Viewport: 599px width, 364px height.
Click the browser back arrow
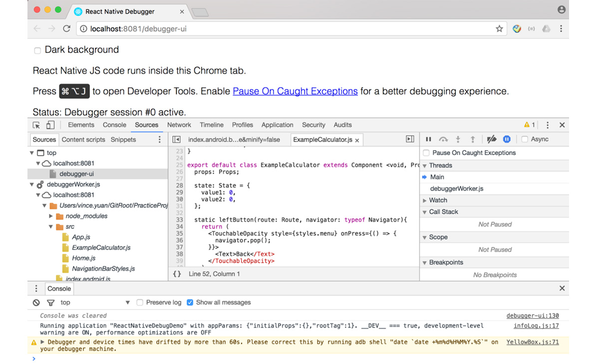point(37,28)
